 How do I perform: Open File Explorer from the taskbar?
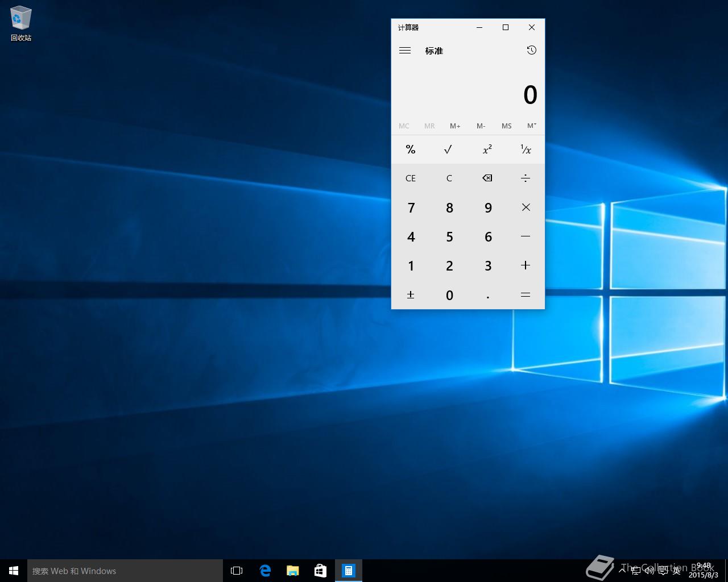tap(293, 571)
